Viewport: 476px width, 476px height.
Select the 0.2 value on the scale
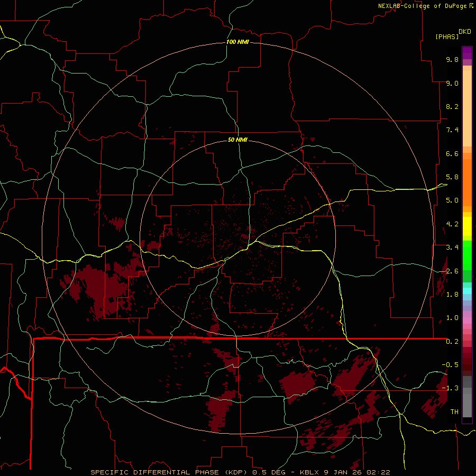(x=452, y=342)
